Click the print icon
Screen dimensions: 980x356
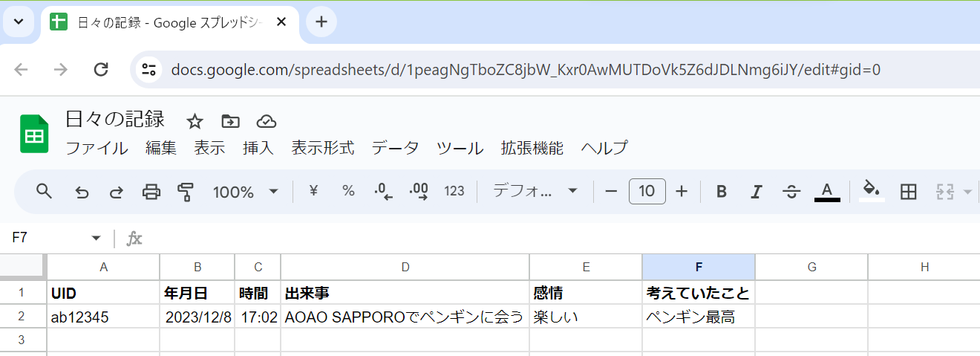coord(151,192)
